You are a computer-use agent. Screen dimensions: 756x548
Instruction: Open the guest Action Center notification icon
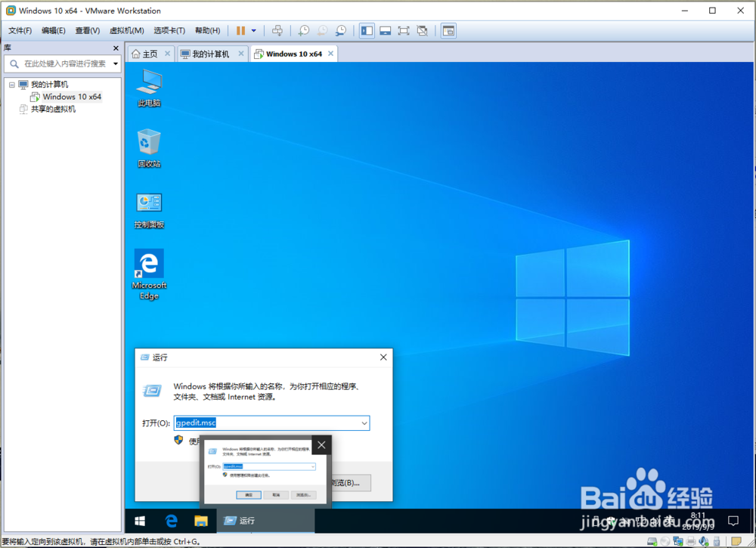pyautogui.click(x=733, y=521)
